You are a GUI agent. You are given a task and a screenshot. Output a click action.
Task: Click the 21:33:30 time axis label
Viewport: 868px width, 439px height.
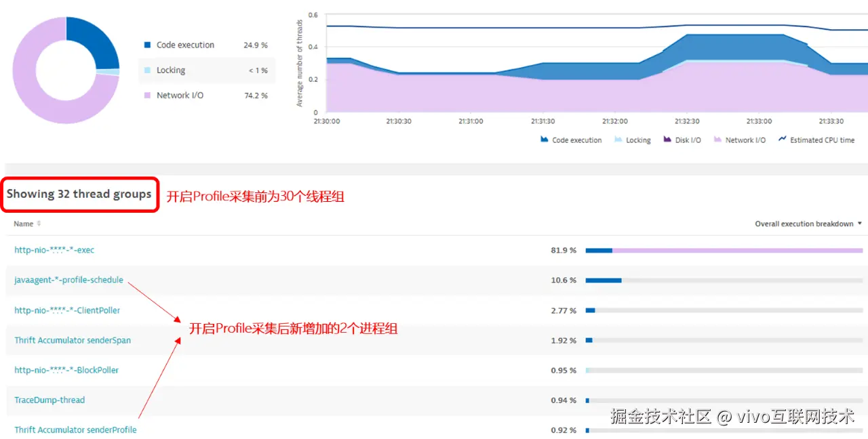click(x=831, y=121)
